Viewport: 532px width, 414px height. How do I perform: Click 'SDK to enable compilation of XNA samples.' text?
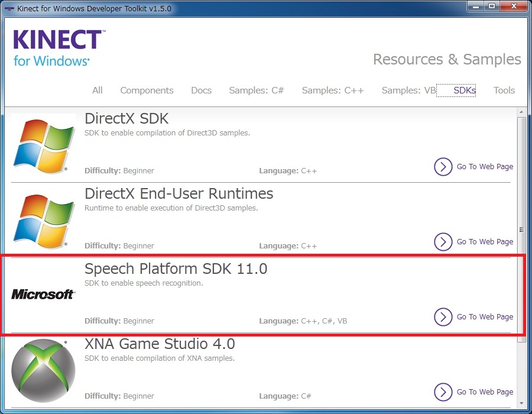(x=160, y=358)
